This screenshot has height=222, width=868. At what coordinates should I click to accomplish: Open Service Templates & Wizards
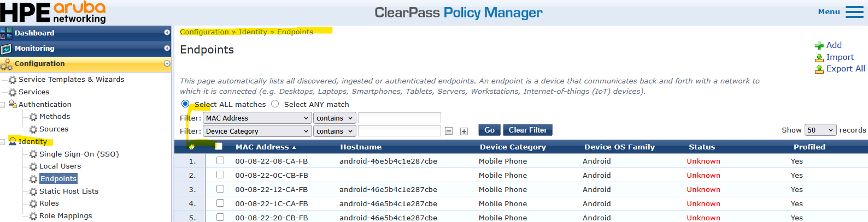pyautogui.click(x=71, y=80)
